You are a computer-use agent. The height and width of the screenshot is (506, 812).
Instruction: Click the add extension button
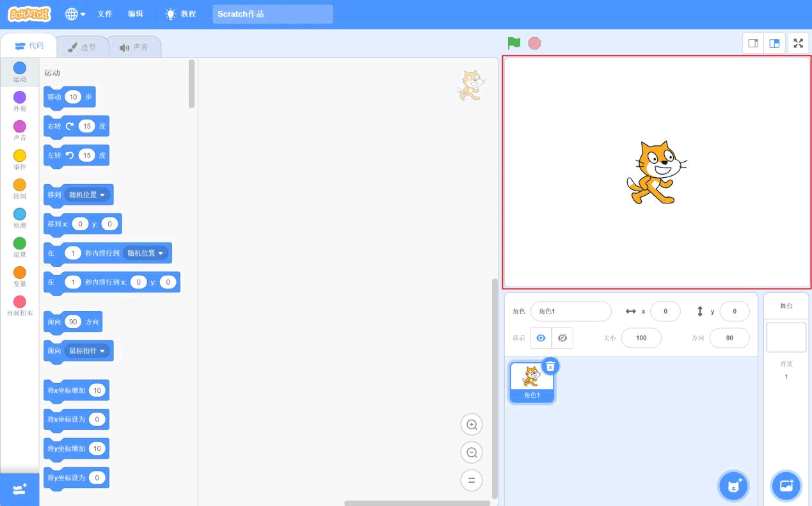pos(20,489)
